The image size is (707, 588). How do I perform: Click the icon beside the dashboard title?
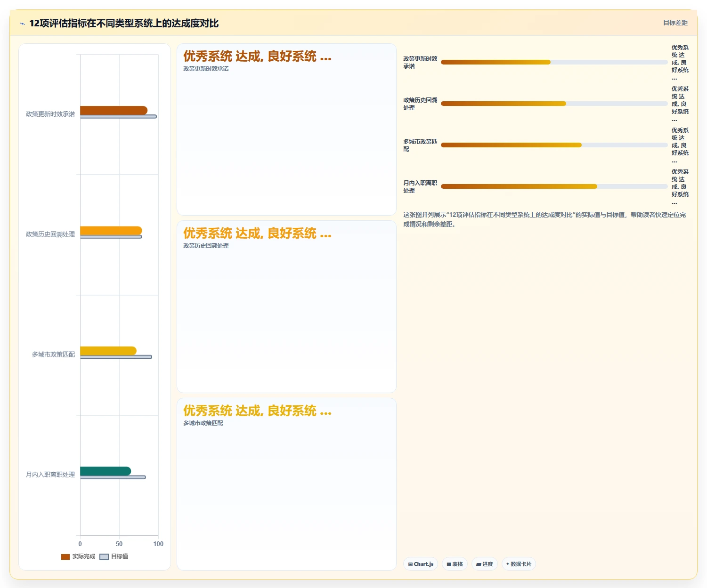[x=22, y=24]
